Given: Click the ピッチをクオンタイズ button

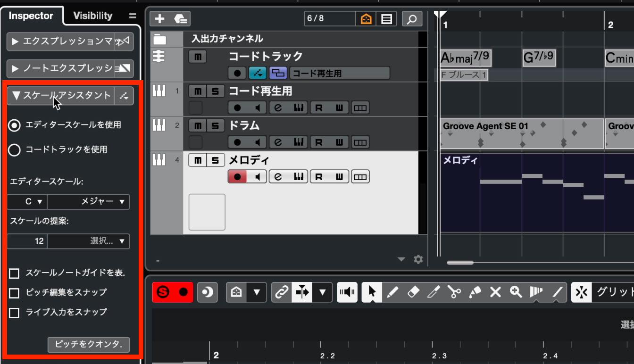Looking at the screenshot, I should (89, 345).
